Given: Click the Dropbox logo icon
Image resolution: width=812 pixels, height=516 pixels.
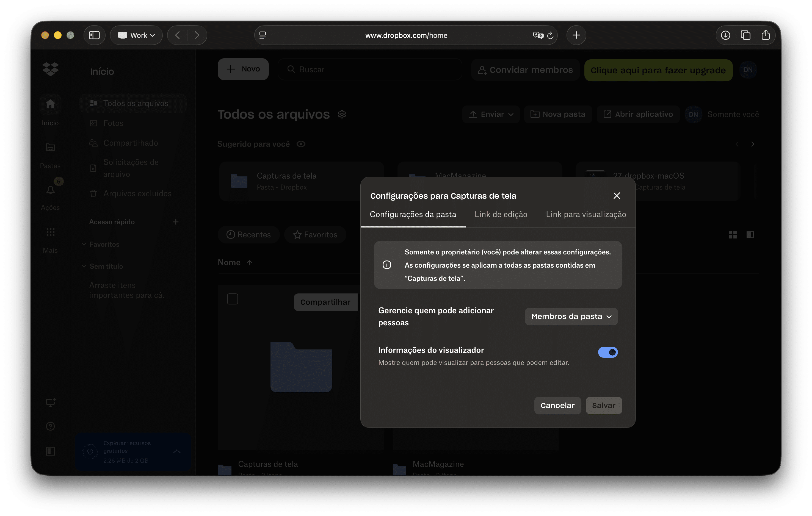Looking at the screenshot, I should [51, 69].
